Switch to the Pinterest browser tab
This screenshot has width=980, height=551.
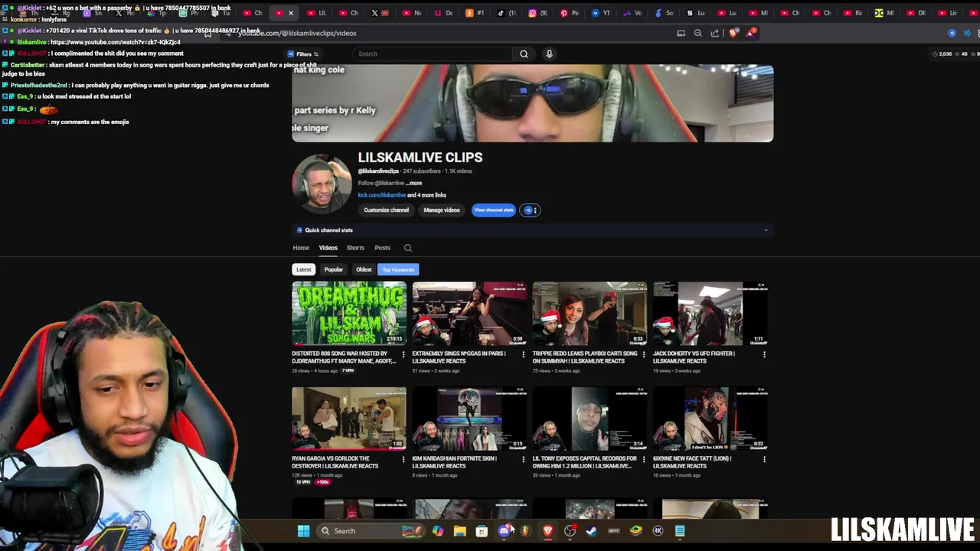point(570,13)
